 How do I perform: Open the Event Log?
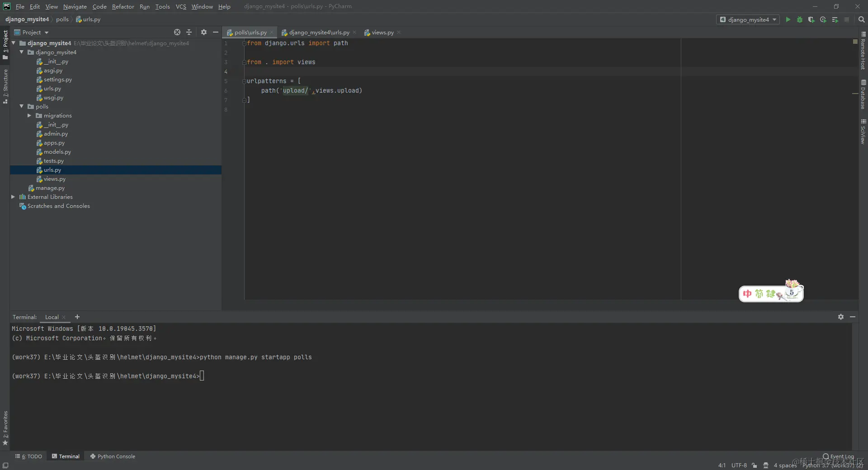point(839,456)
